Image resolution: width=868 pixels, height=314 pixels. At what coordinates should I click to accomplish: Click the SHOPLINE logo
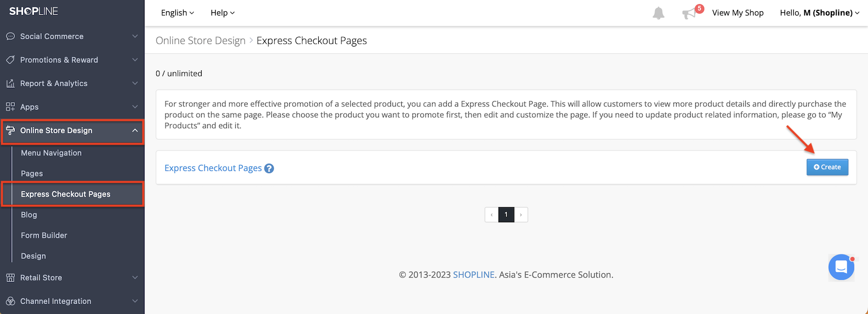click(x=34, y=11)
